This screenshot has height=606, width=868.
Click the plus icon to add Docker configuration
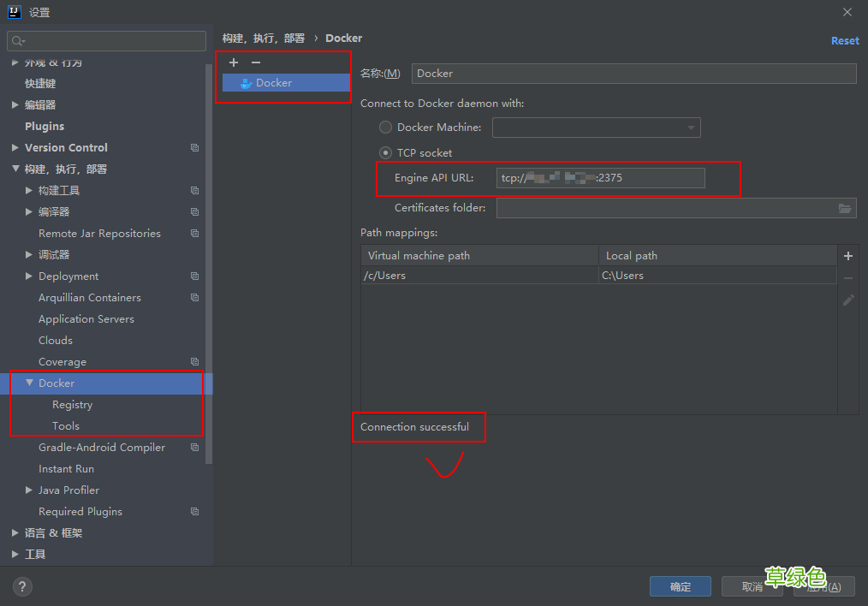(234, 62)
